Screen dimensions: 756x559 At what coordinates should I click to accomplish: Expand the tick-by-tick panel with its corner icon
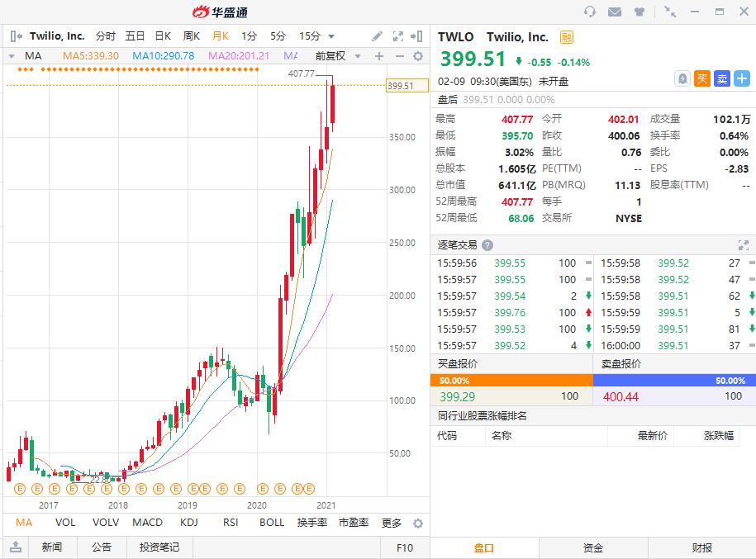click(743, 244)
